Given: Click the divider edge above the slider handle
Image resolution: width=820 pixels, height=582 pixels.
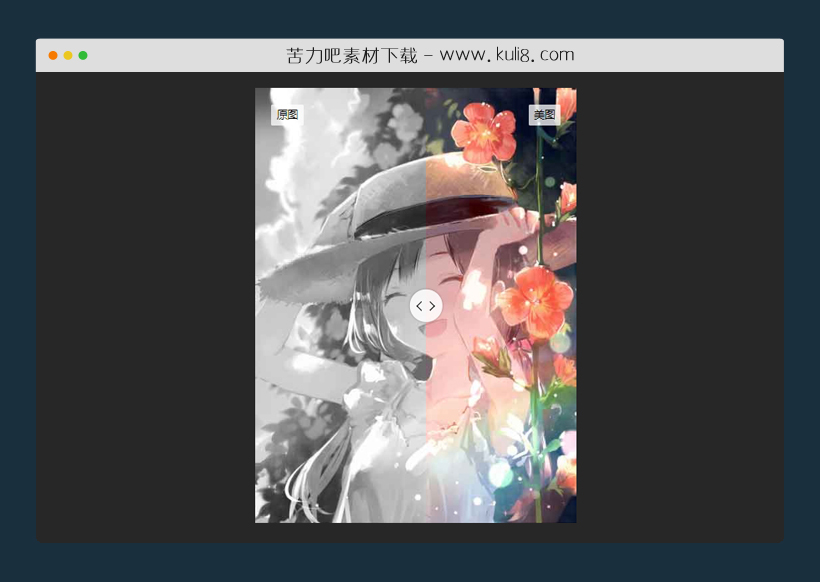Looking at the screenshot, I should click(426, 200).
